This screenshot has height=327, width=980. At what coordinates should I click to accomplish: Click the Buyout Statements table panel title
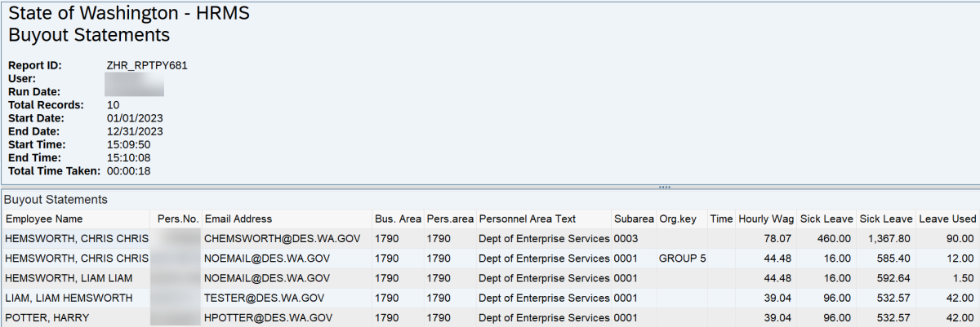click(x=56, y=200)
